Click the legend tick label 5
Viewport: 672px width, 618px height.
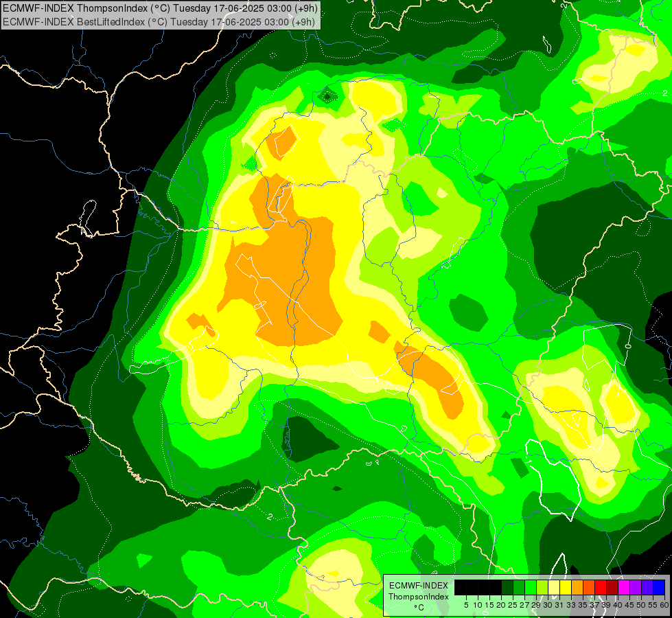pos(466,605)
